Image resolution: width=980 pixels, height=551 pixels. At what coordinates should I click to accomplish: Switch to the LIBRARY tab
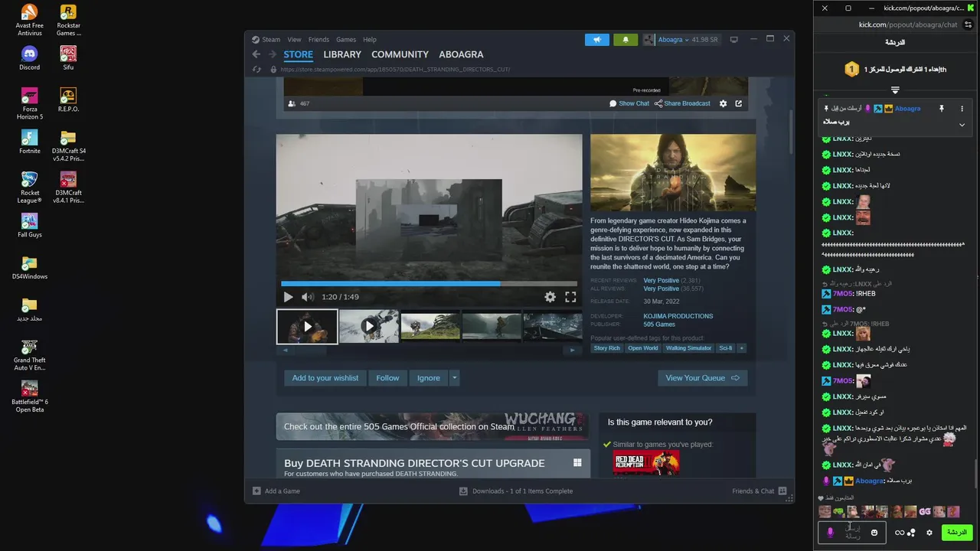342,54
